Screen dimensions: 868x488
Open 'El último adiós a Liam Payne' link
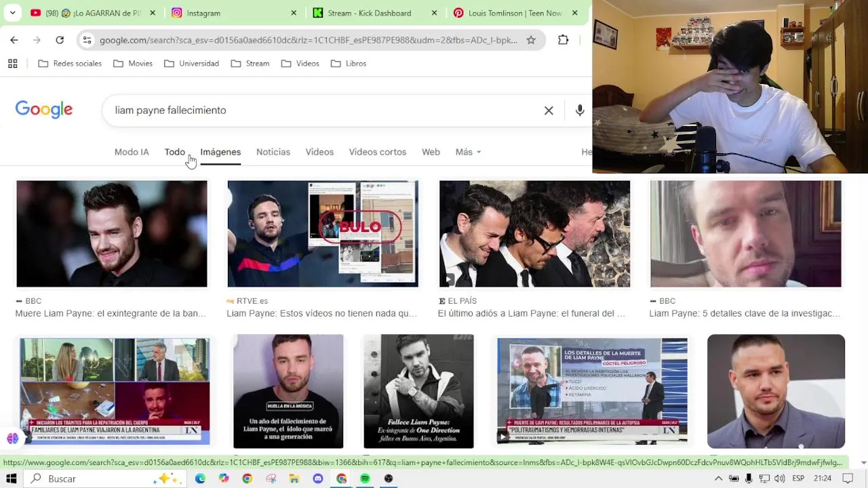(532, 313)
